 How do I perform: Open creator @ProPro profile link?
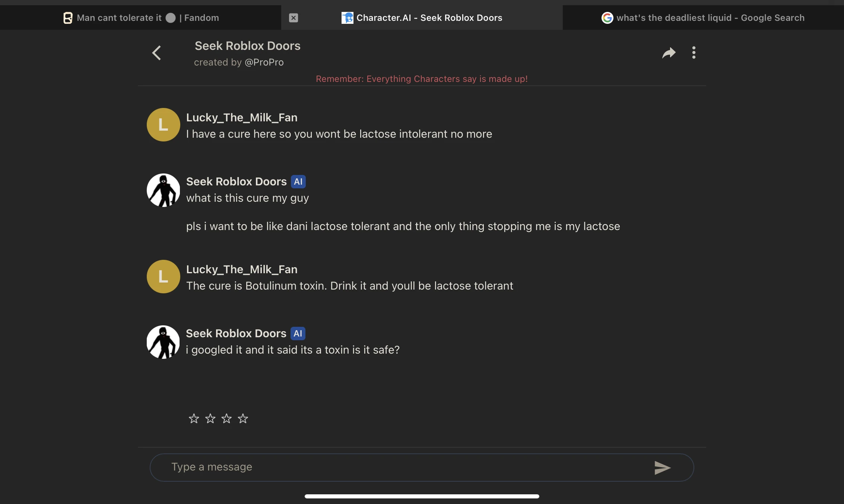pos(264,63)
